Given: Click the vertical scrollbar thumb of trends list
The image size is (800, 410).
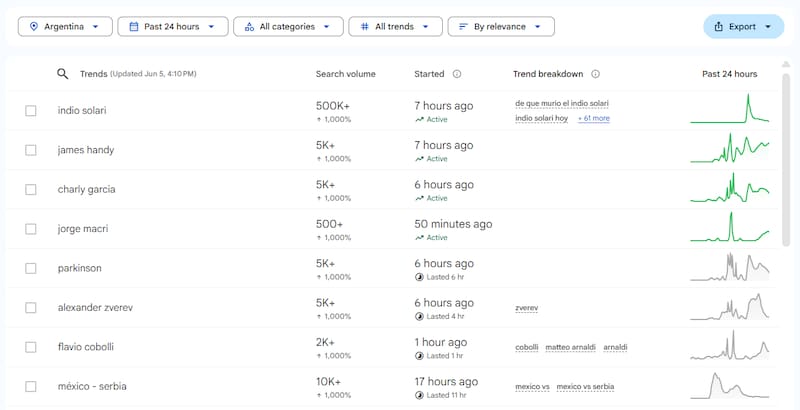Looking at the screenshot, I should click(786, 159).
